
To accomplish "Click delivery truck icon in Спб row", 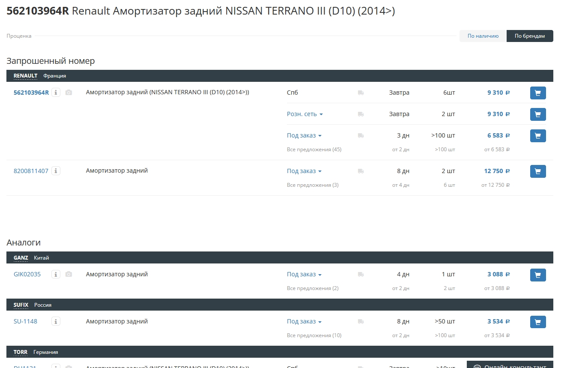I will click(x=361, y=93).
